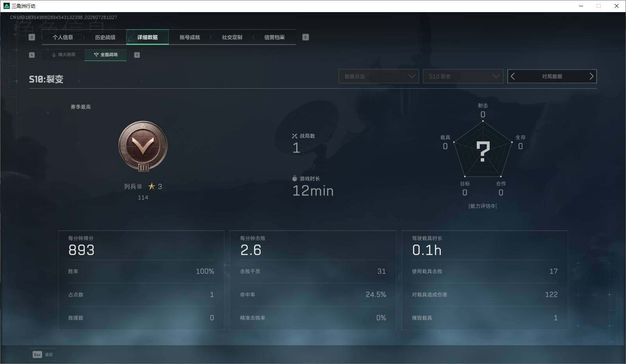Go to the 社交定制 tab
The height and width of the screenshot is (364, 626).
232,37
